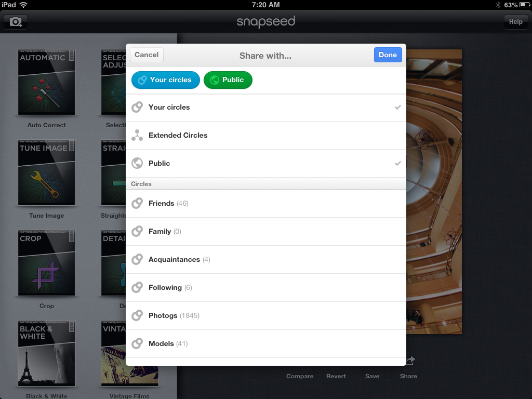This screenshot has height=399, width=532.
Task: Select the Tune Image wrench tool
Action: click(47, 172)
